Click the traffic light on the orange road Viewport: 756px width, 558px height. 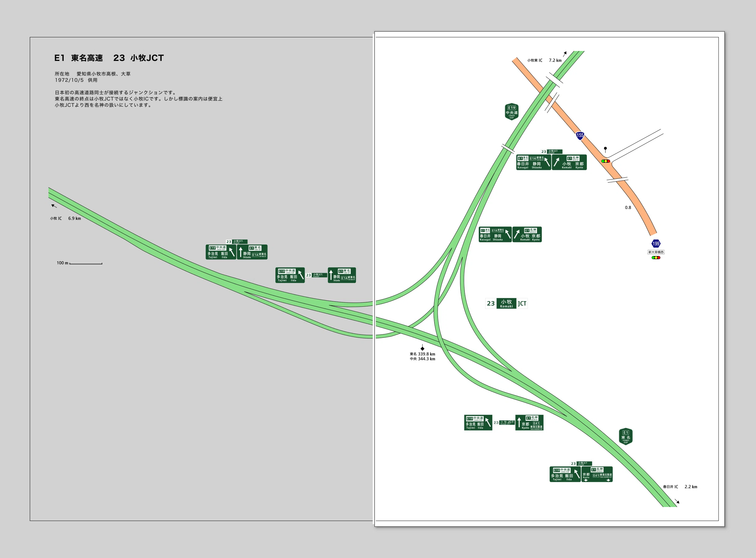coord(606,161)
